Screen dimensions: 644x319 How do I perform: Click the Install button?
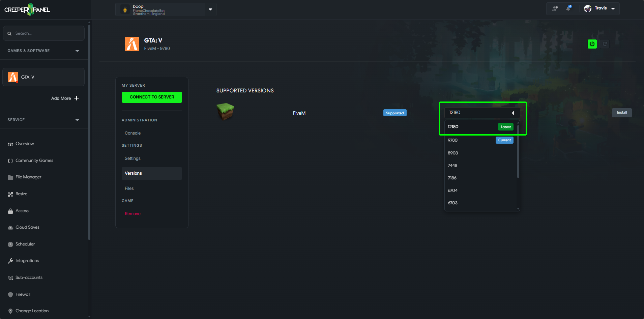pyautogui.click(x=622, y=113)
